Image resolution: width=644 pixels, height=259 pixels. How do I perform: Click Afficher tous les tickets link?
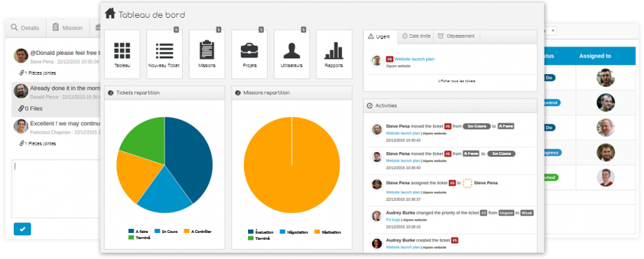pyautogui.click(x=456, y=82)
